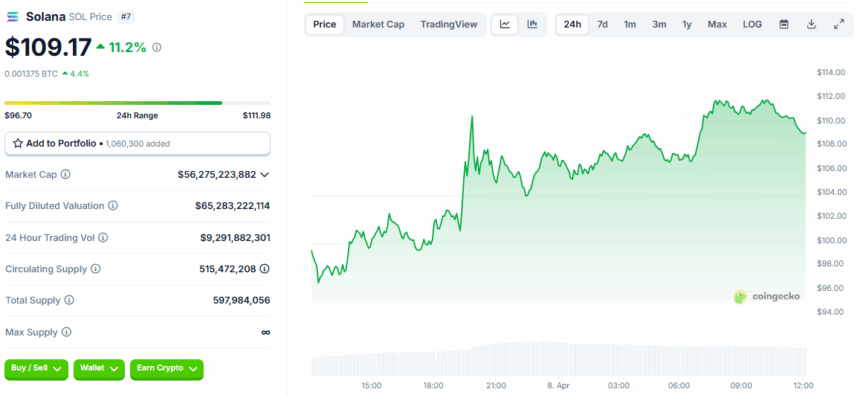Toggle the LOG scale option
Screen dimensions: 860x395
[x=752, y=24]
